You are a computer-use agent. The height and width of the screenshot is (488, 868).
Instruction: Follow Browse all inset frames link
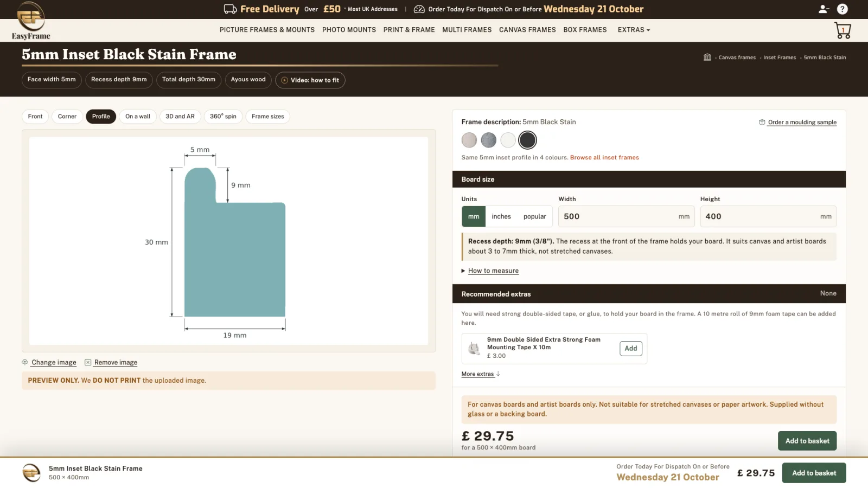tap(604, 158)
